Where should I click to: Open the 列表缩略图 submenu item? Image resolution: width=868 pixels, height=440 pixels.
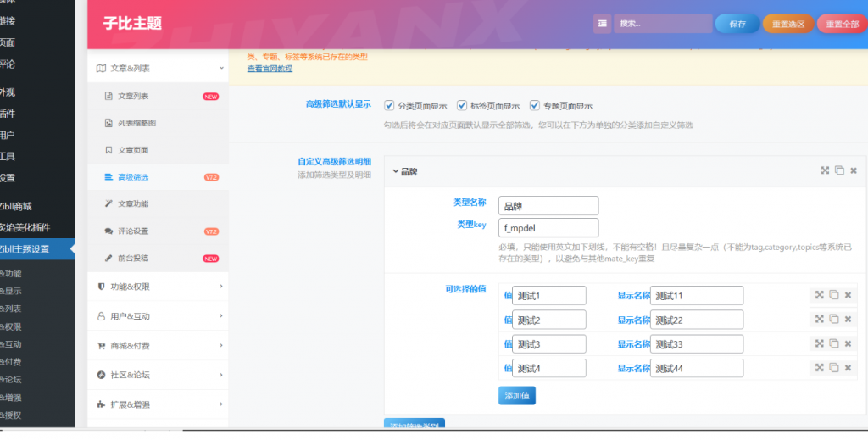(x=158, y=123)
